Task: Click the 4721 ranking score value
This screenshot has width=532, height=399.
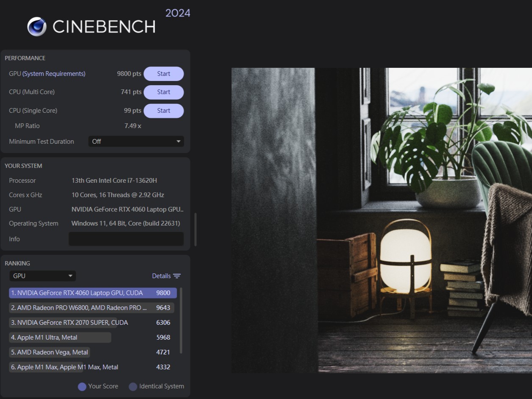Action: click(163, 352)
